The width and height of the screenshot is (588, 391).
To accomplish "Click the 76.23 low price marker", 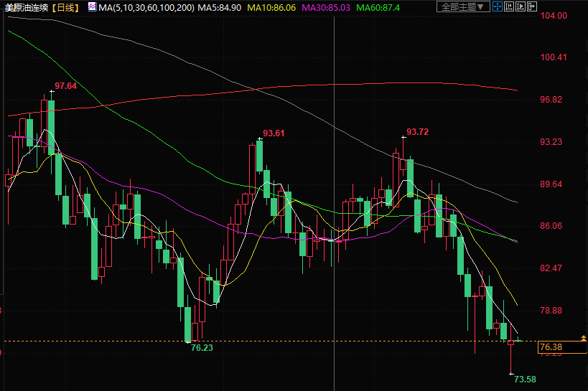I will (202, 347).
